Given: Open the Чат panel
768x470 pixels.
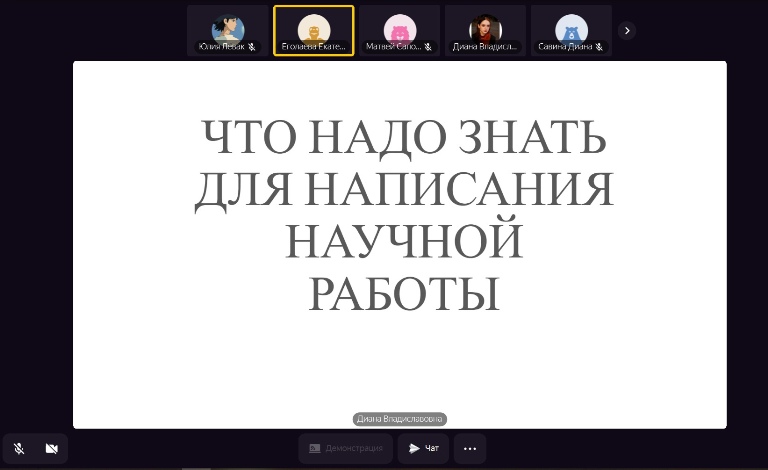Looking at the screenshot, I should (423, 449).
